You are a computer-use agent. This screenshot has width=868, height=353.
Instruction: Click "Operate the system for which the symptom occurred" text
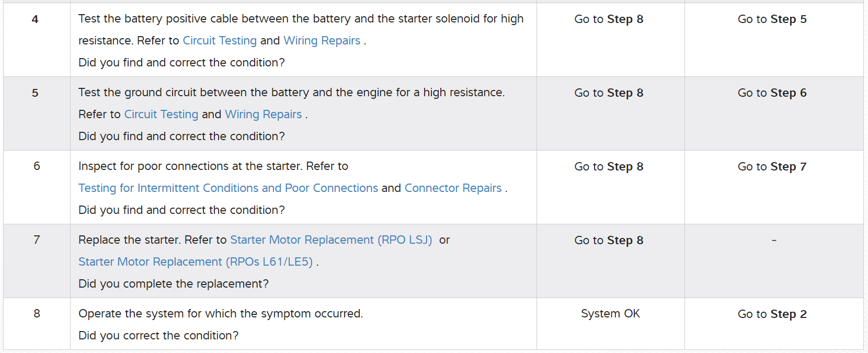coord(220,314)
